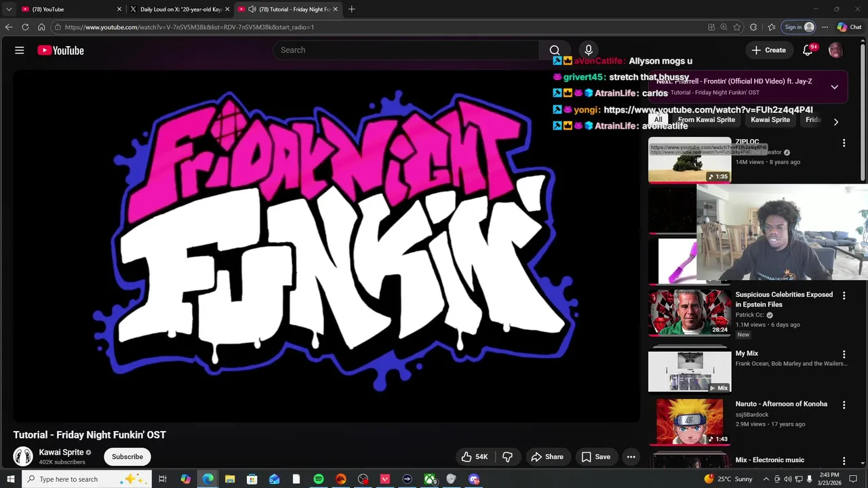This screenshot has height=488, width=868.
Task: Close the Daily Loud on X tab
Action: (227, 9)
